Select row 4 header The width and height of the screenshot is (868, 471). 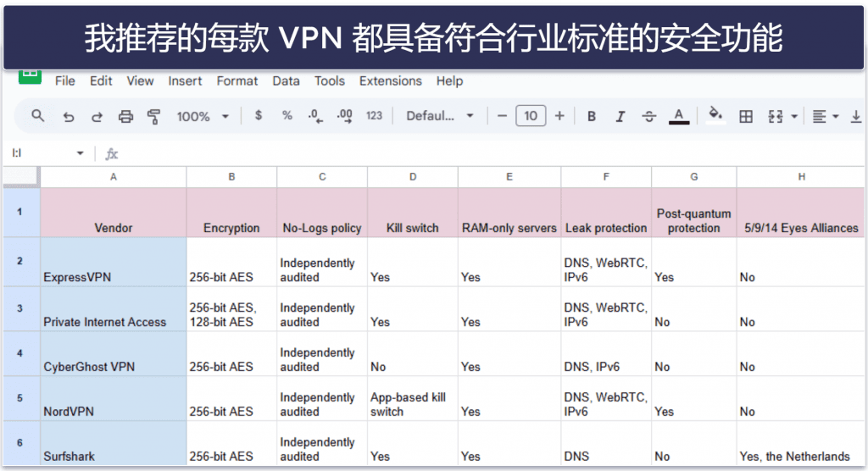tap(20, 353)
